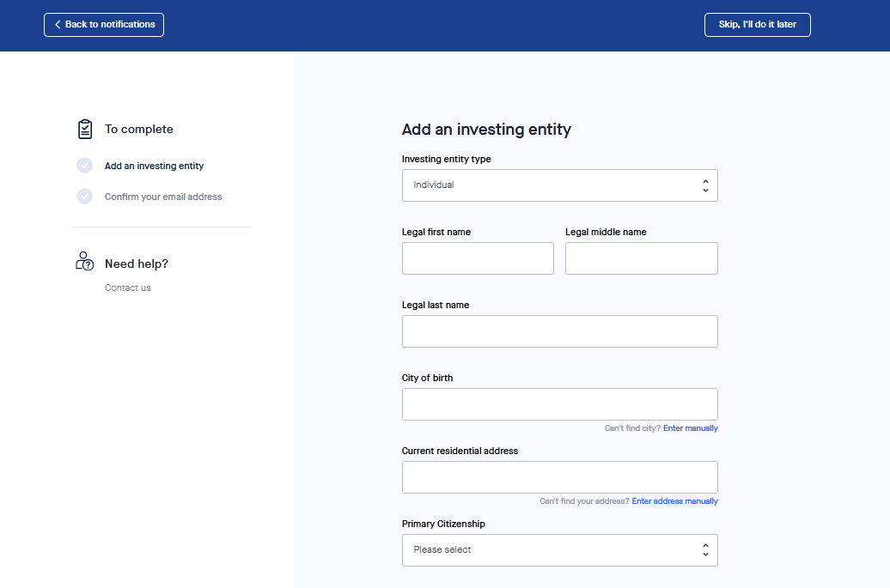Click into the Current residential address field
Screen dimensions: 890x588
tap(559, 477)
